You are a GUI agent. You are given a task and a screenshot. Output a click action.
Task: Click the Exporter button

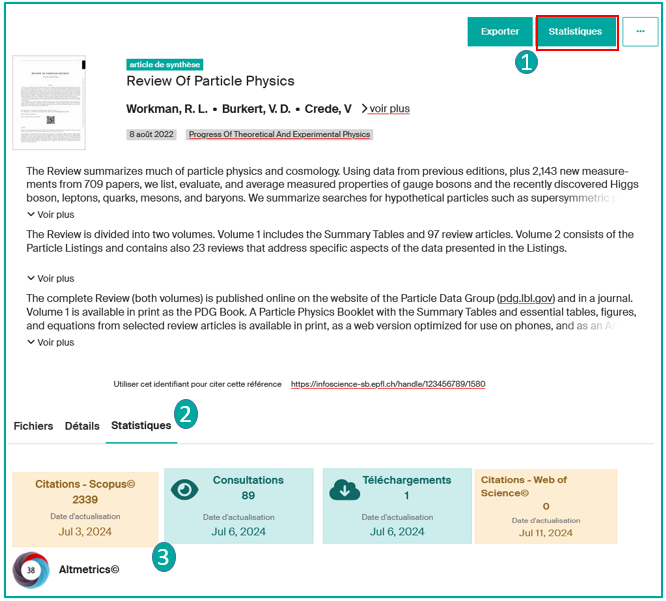[x=500, y=32]
